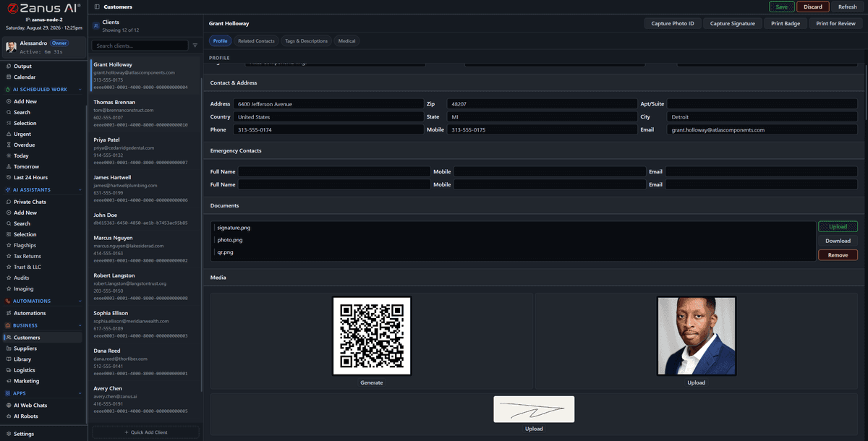Open Flagships assistant

pos(25,245)
